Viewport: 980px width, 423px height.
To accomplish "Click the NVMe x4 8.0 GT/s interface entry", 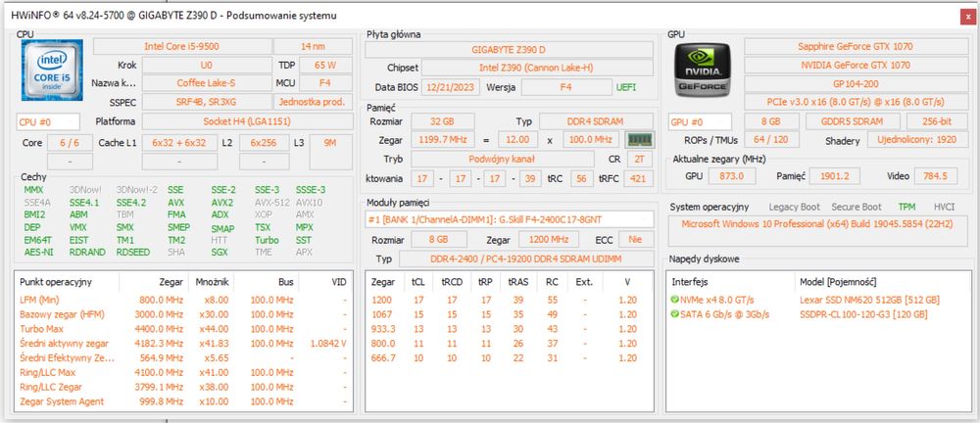I will [x=718, y=300].
